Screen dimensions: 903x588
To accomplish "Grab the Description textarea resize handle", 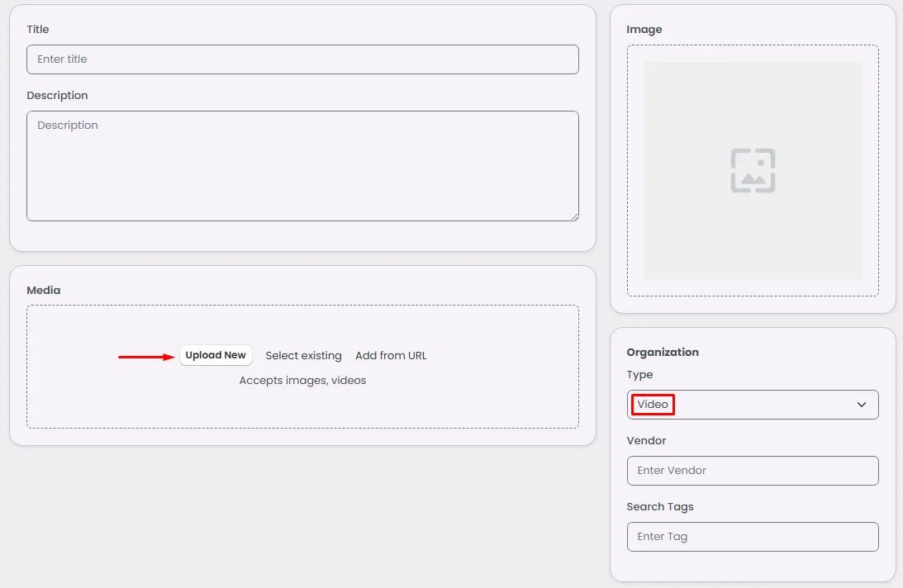I will coord(573,216).
